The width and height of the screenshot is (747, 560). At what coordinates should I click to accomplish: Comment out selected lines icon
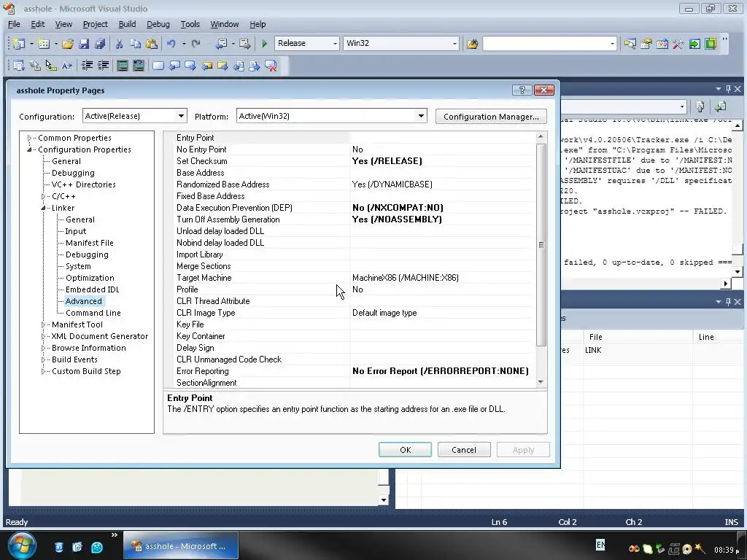coord(123,66)
